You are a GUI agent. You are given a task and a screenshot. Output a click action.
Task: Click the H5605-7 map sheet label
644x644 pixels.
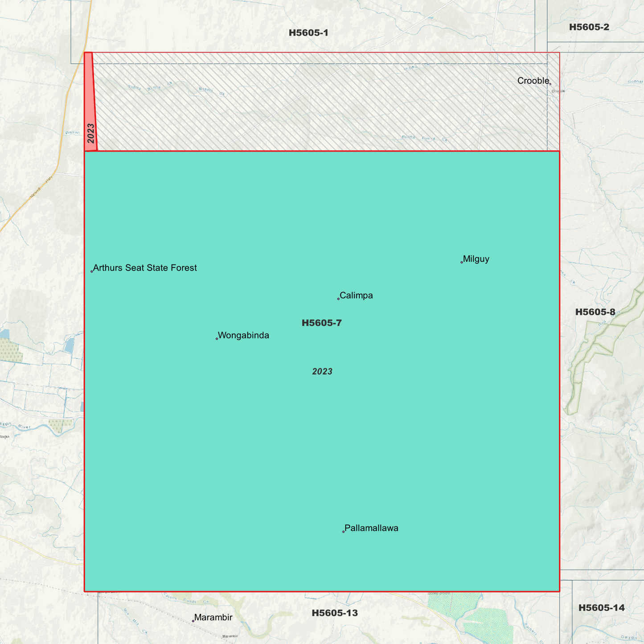pyautogui.click(x=322, y=323)
